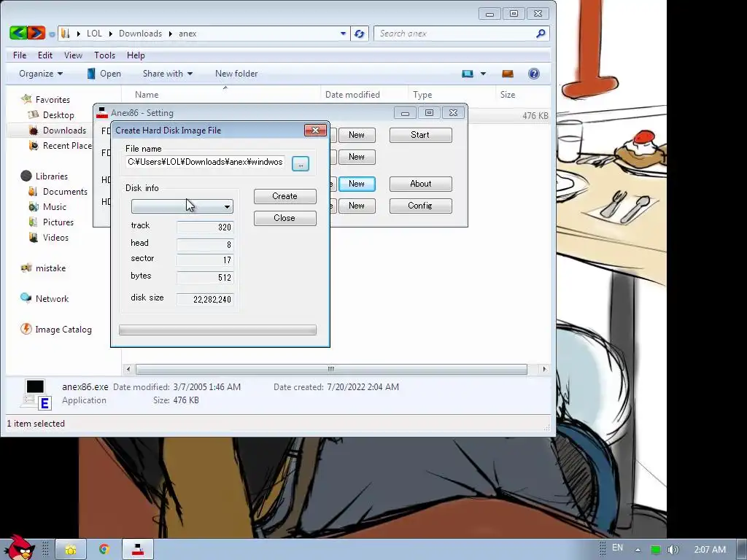The width and height of the screenshot is (747, 560).
Task: Click the orange Forward arrow in Explorer
Action: click(36, 33)
